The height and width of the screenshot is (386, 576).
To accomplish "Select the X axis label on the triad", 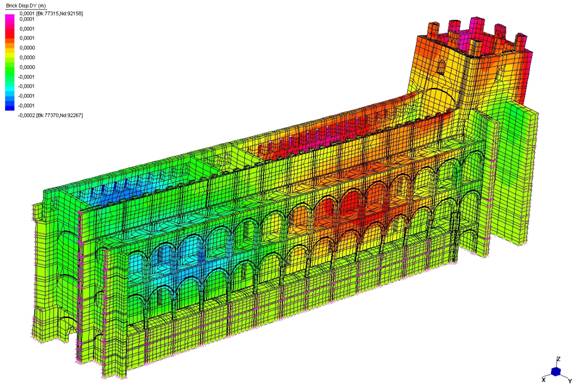I will pyautogui.click(x=544, y=380).
